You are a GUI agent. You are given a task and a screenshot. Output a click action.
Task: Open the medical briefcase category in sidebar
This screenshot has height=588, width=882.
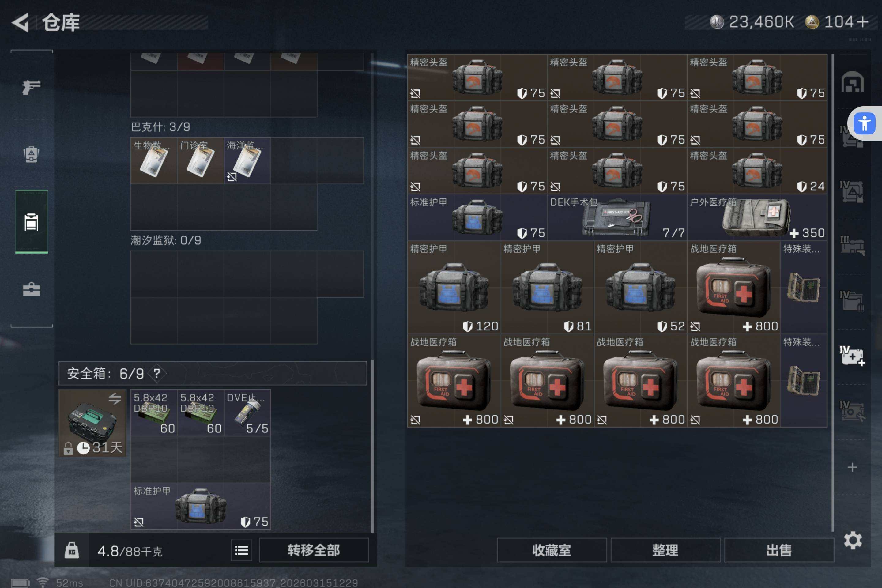pos(32,289)
